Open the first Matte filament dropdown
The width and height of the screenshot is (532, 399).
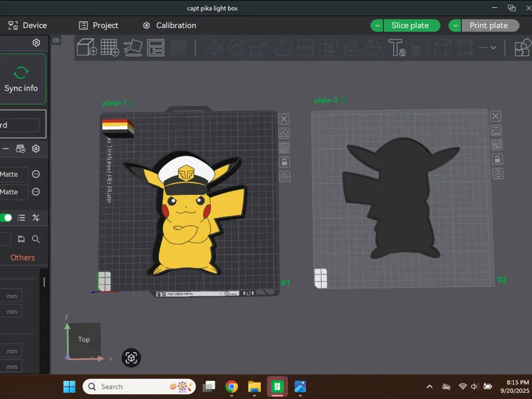pyautogui.click(x=14, y=174)
